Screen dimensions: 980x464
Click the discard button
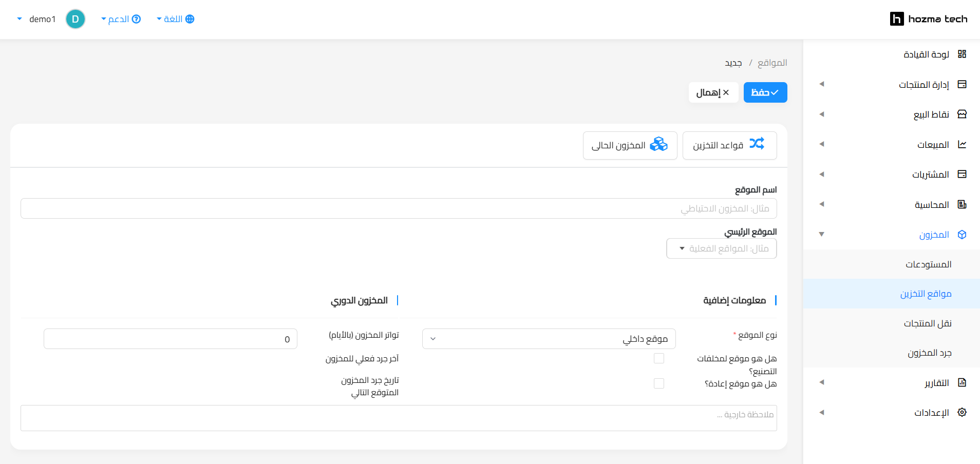pyautogui.click(x=713, y=92)
